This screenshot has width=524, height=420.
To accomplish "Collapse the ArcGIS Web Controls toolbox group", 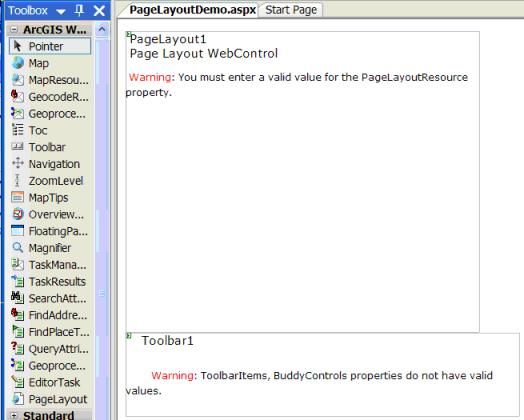I will (14, 30).
